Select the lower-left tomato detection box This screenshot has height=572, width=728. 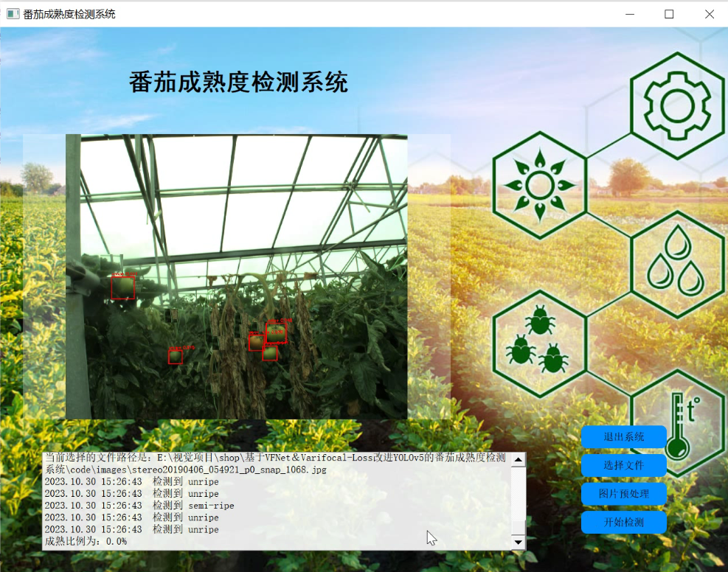[176, 357]
